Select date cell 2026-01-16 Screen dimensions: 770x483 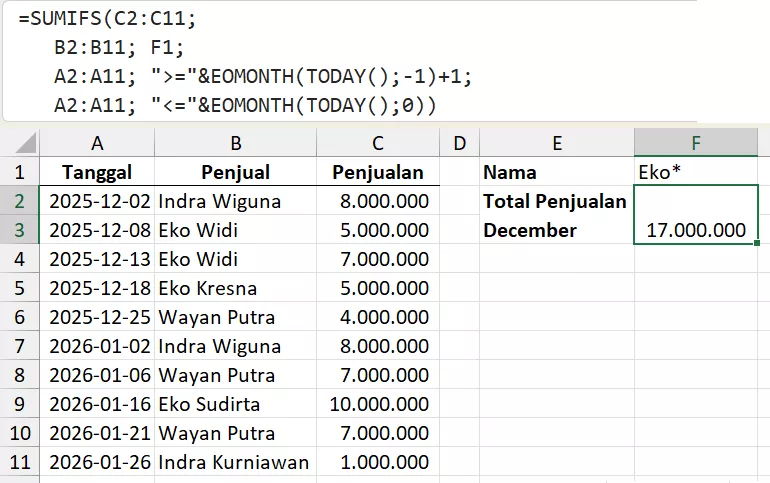point(97,403)
